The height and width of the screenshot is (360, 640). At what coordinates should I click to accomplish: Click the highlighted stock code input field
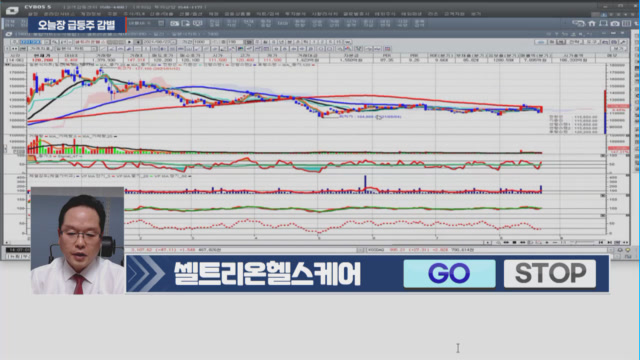pos(31,42)
